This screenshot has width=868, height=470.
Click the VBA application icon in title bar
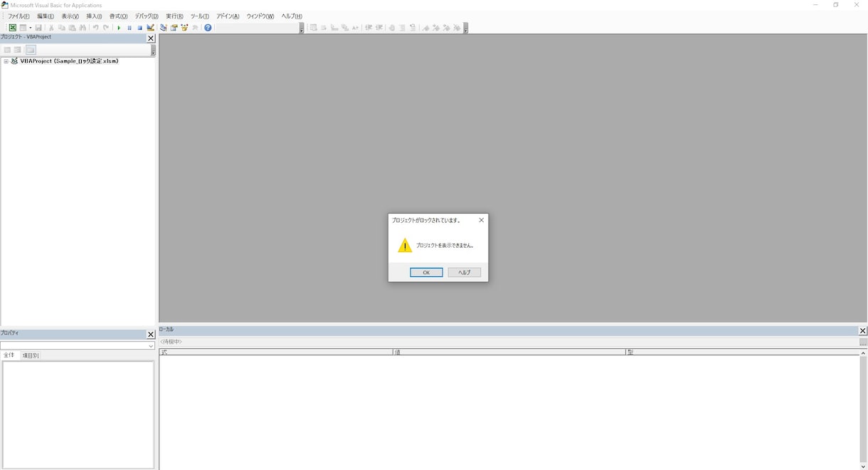pos(5,5)
